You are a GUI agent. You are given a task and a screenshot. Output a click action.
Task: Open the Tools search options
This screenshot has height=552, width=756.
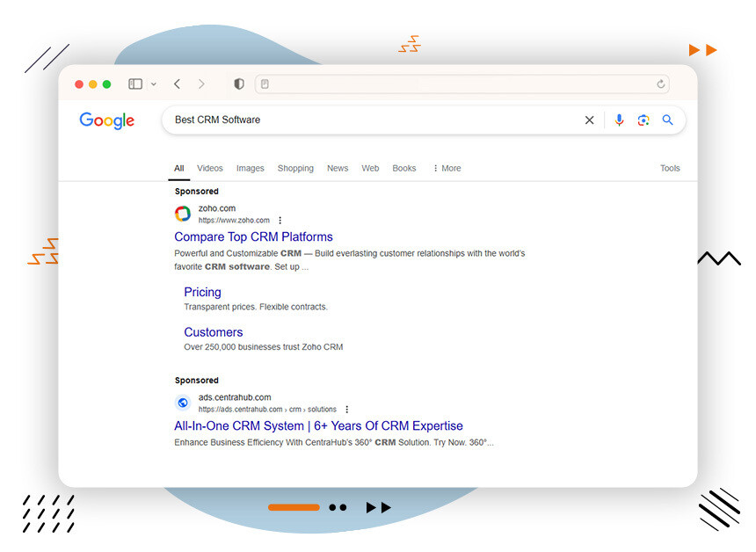click(670, 169)
